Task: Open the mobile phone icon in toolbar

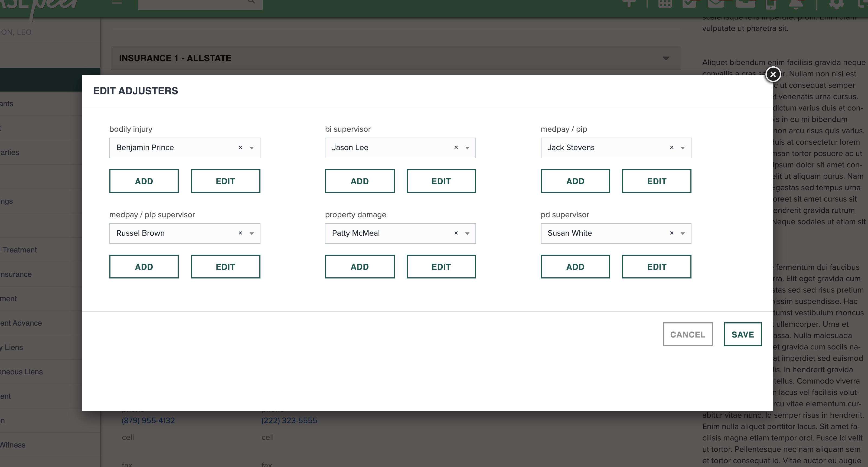Action: click(x=771, y=5)
